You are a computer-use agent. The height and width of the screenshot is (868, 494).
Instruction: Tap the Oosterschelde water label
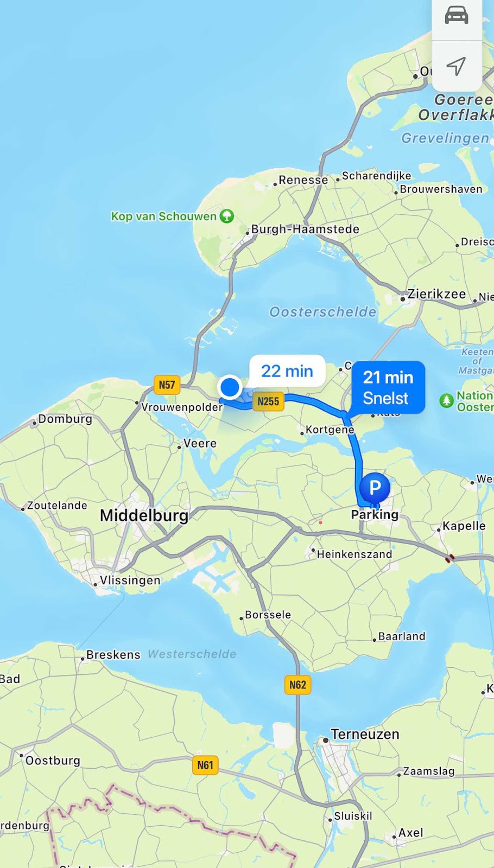point(322,312)
